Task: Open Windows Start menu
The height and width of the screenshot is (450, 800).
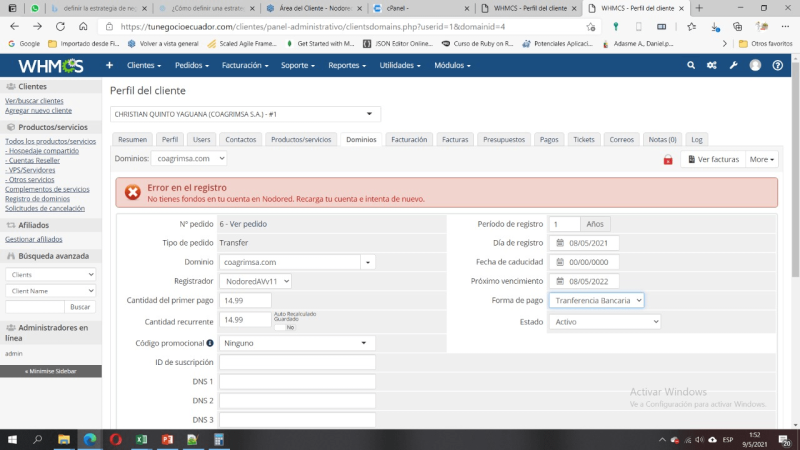Action: (12, 439)
